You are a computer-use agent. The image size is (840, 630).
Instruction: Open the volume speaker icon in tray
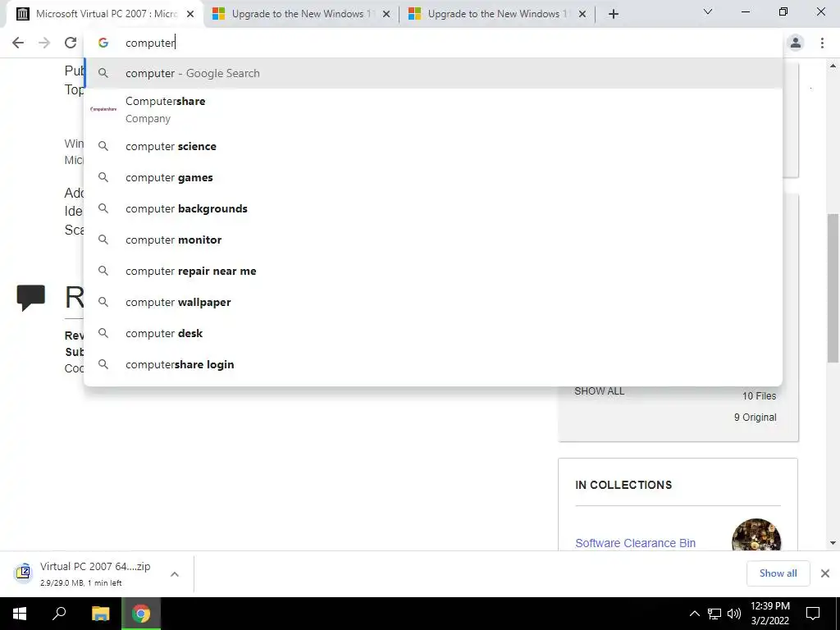(734, 614)
